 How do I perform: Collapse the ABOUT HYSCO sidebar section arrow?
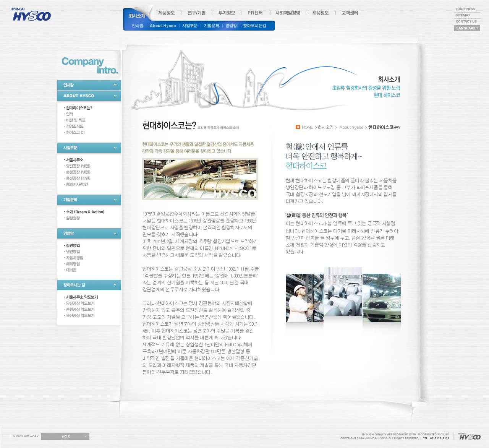(115, 96)
